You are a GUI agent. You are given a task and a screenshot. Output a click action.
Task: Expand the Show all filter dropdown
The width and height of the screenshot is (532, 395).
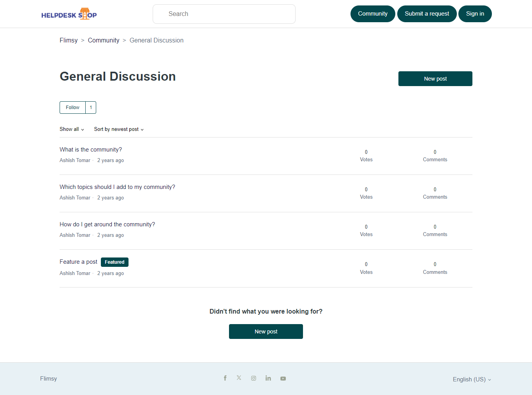[x=72, y=129]
